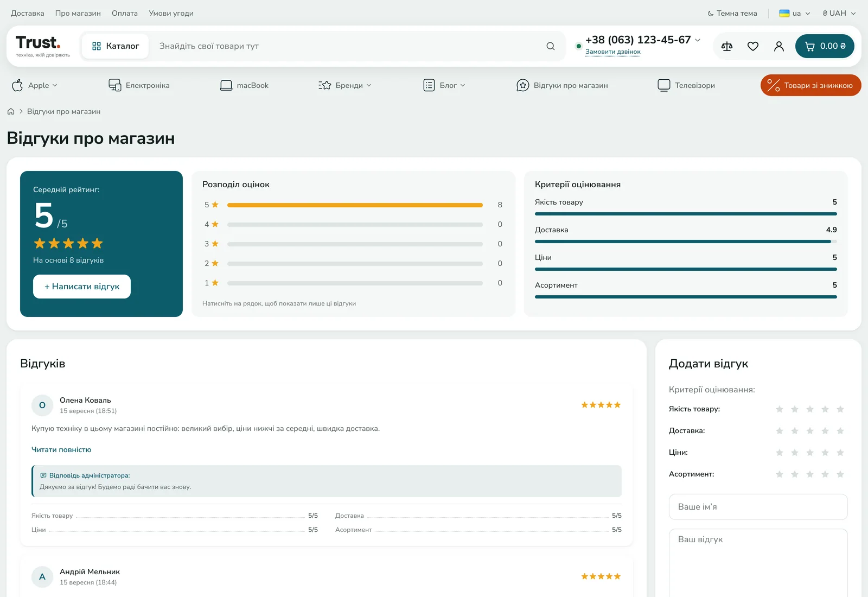Screen dimensions: 868x597
Task: Click avatar of Андрій Мельник
Action: pyautogui.click(x=42, y=577)
